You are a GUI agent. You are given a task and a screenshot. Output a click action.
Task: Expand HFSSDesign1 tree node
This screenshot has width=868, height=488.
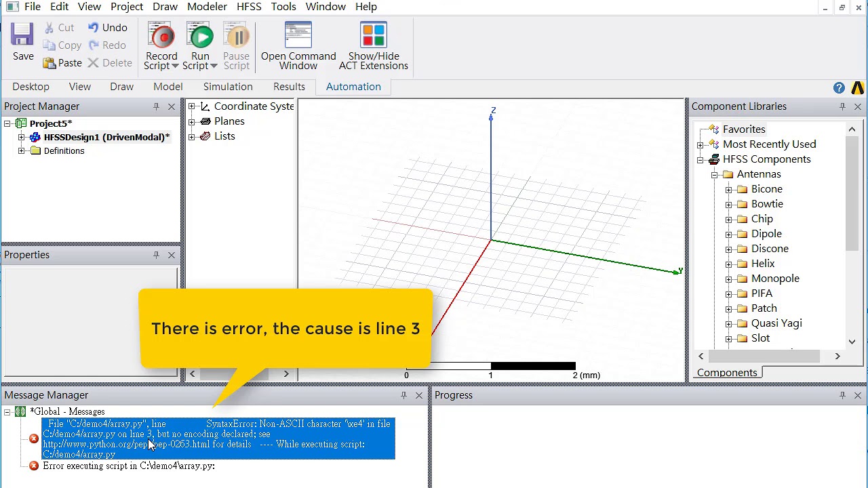[x=21, y=138]
